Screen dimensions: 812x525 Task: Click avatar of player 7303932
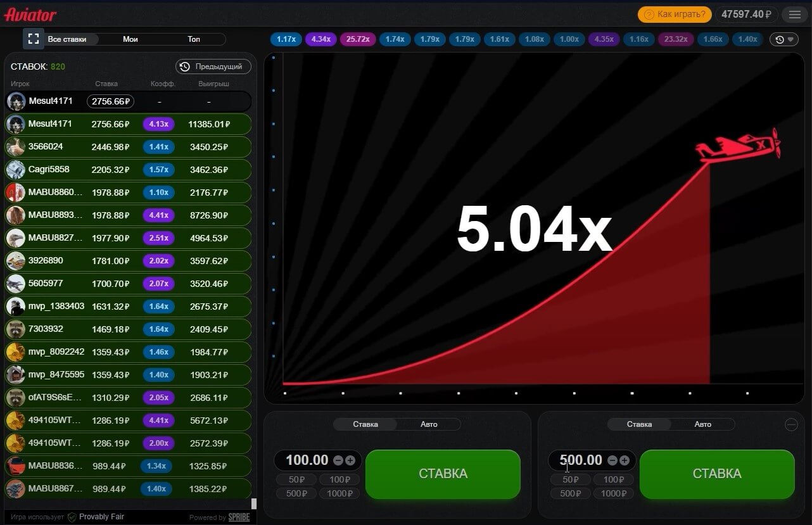click(x=16, y=329)
